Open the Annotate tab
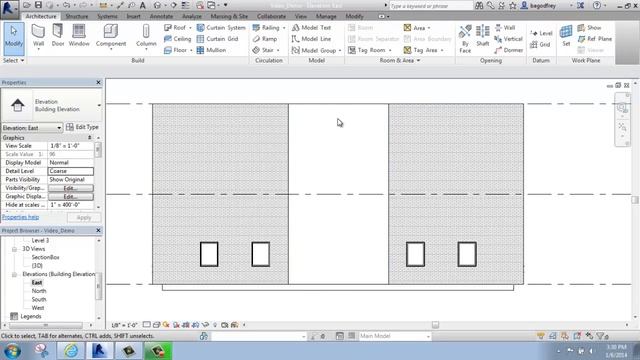Screen dimensions: 640x360 pos(161,16)
